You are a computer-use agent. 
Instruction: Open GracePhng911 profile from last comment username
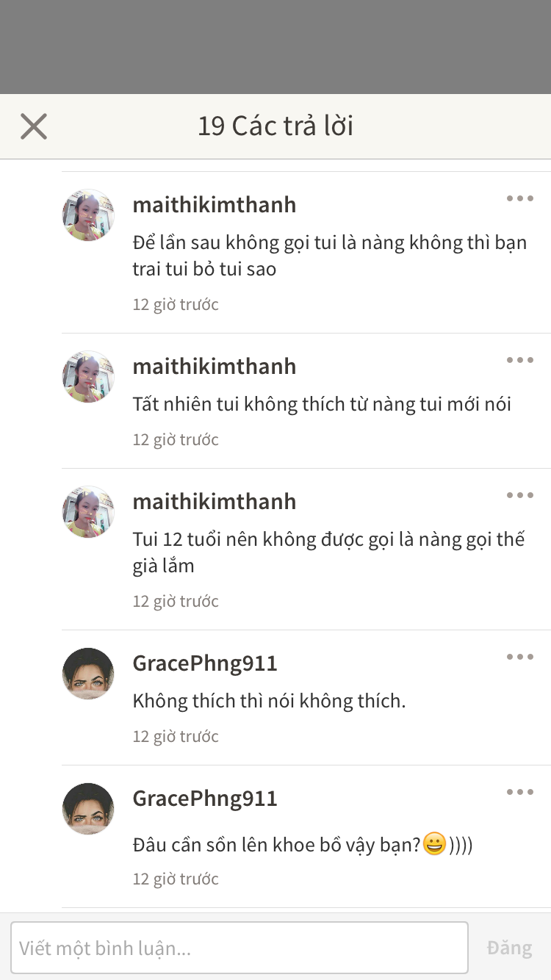pos(205,799)
